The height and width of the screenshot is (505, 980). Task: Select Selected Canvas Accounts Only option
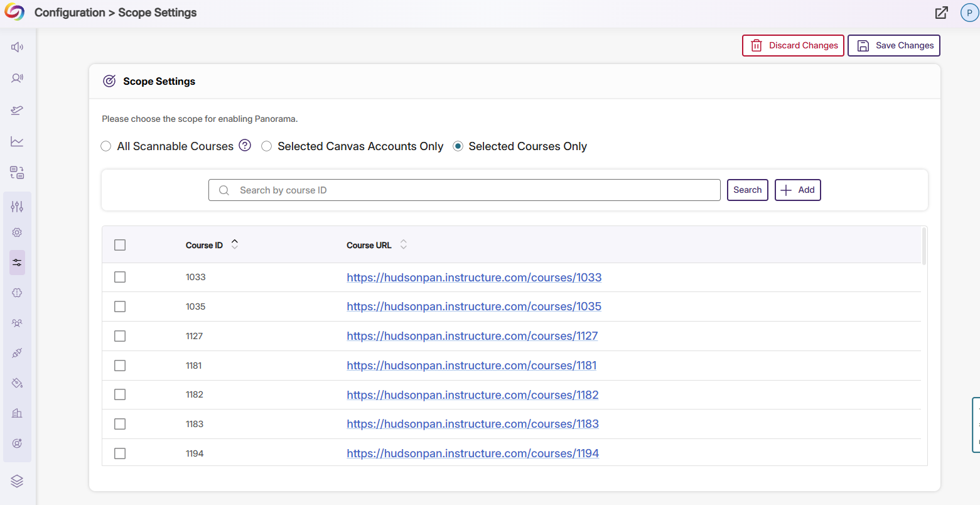click(266, 146)
